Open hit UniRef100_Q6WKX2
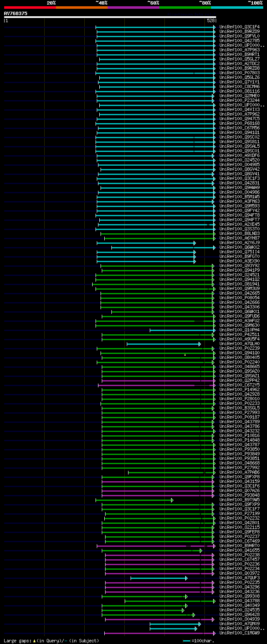 tap(239, 247)
